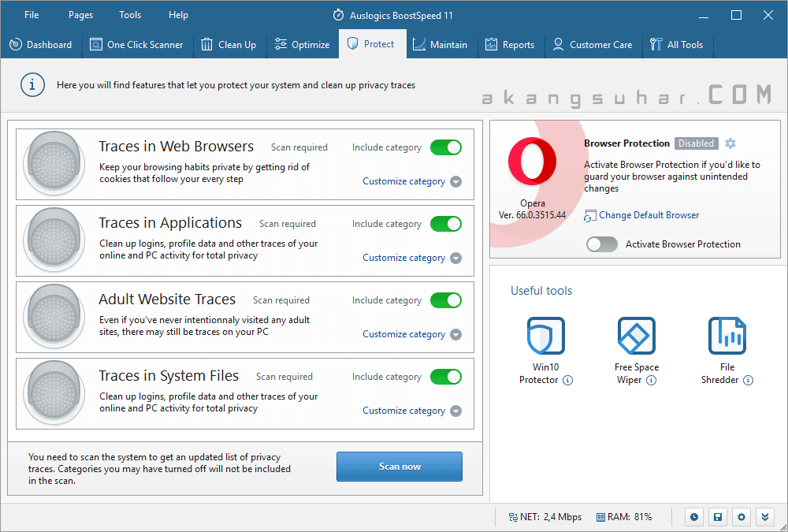Click the Change Default Browser link
Screen dimensions: 788x532
point(649,215)
